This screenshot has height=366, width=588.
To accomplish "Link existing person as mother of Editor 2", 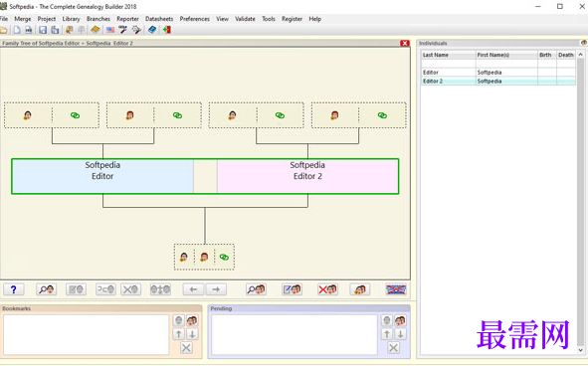I will point(382,115).
